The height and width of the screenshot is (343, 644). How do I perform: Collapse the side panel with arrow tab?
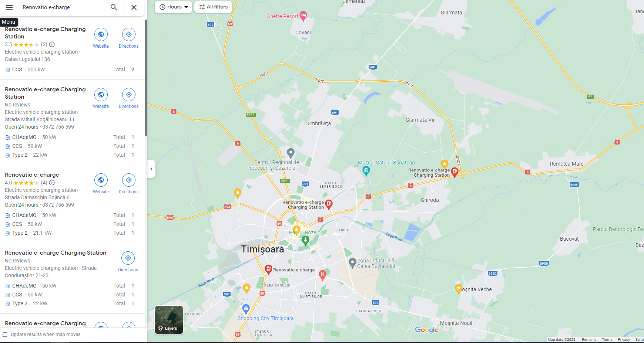(151, 169)
